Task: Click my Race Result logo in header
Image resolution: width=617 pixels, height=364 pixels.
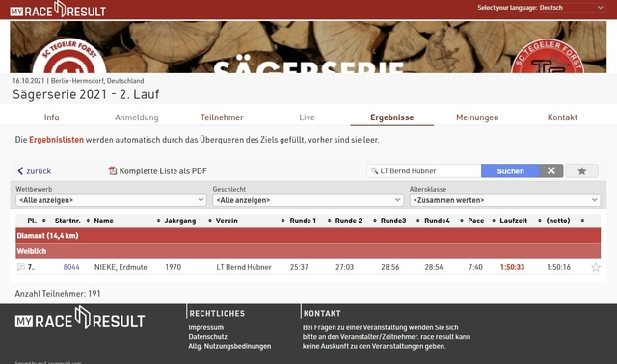Action: [58, 10]
